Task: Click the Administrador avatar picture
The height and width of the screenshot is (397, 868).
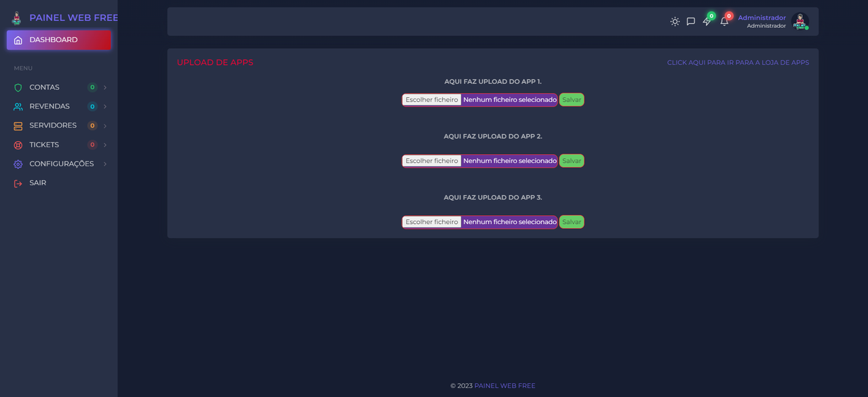Action: point(800,22)
